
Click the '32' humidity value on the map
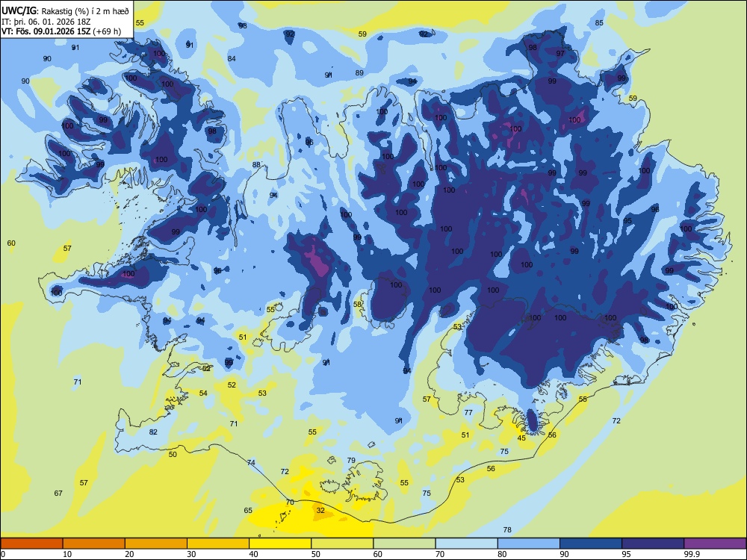[320, 511]
